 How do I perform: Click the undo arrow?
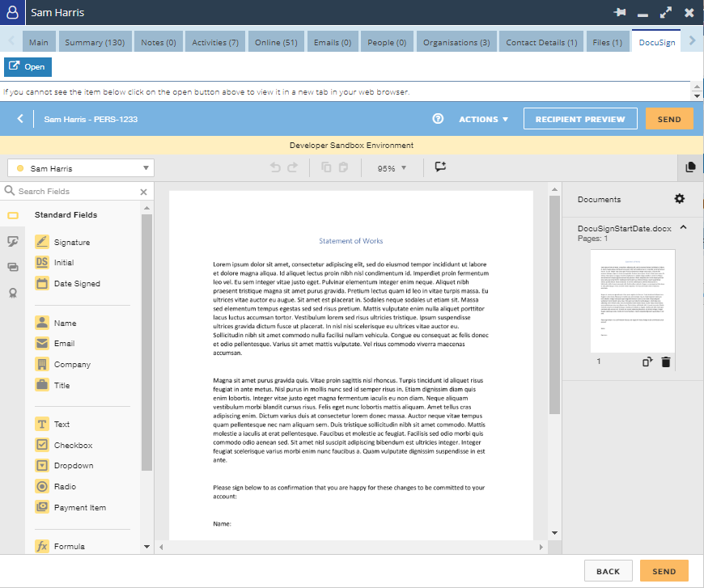[x=275, y=167]
